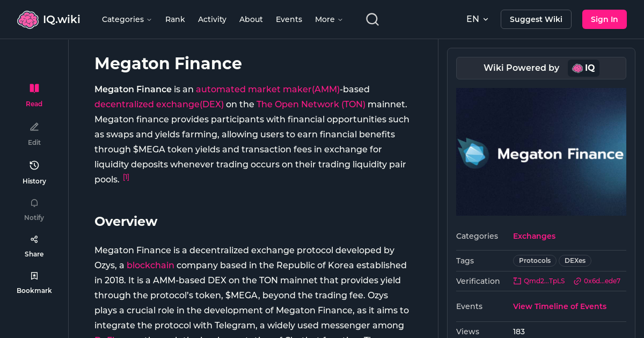
Task: Open the Events page from the navbar
Action: click(x=289, y=19)
